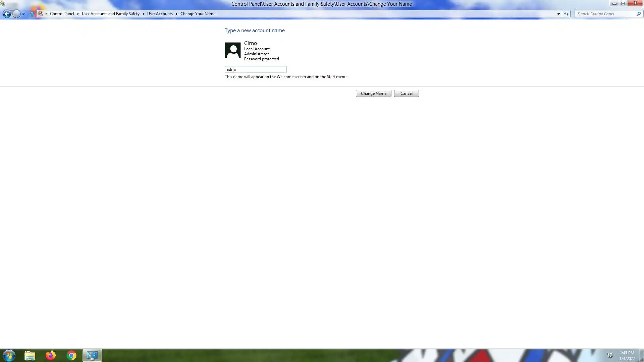Click the Control Panel address bar icon
The height and width of the screenshot is (362, 644).
pyautogui.click(x=40, y=14)
